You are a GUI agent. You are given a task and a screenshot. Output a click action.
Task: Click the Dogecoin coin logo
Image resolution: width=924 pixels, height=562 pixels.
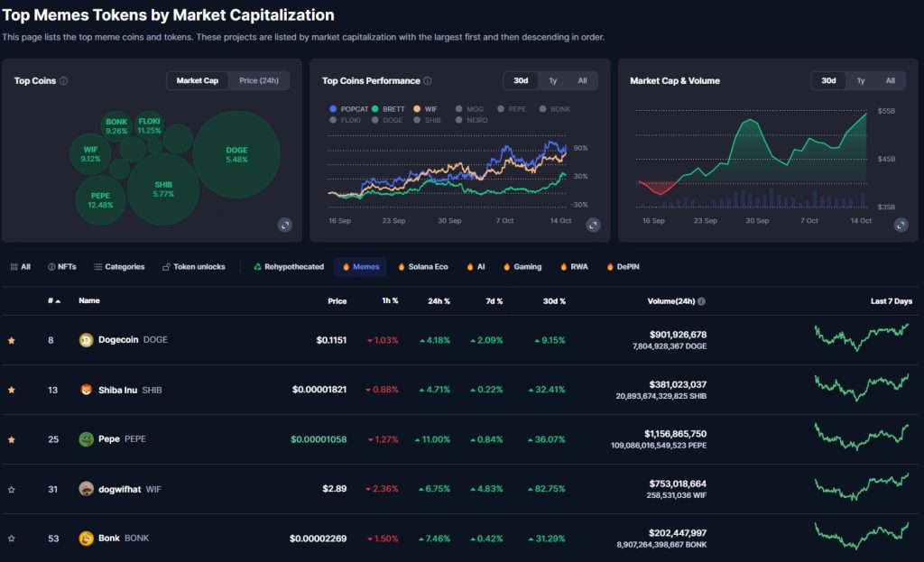(x=86, y=340)
